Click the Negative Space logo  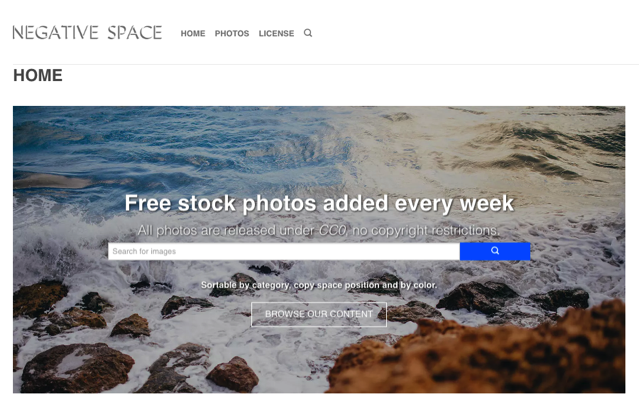(x=87, y=33)
